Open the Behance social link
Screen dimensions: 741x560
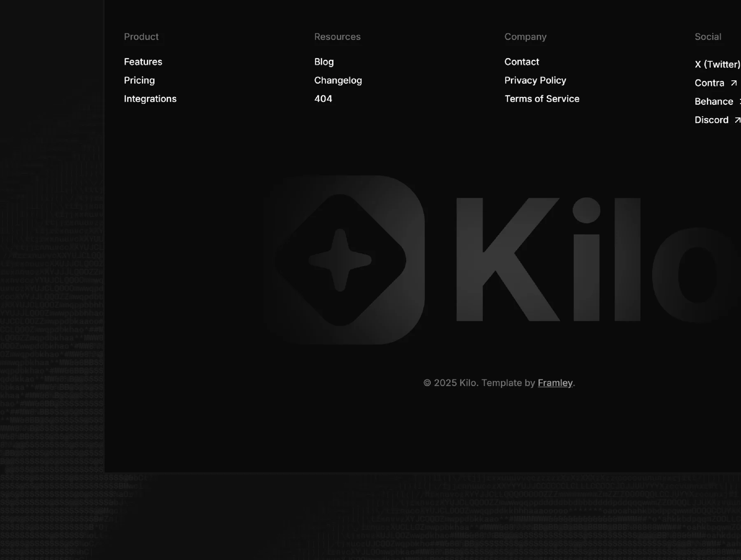[714, 101]
